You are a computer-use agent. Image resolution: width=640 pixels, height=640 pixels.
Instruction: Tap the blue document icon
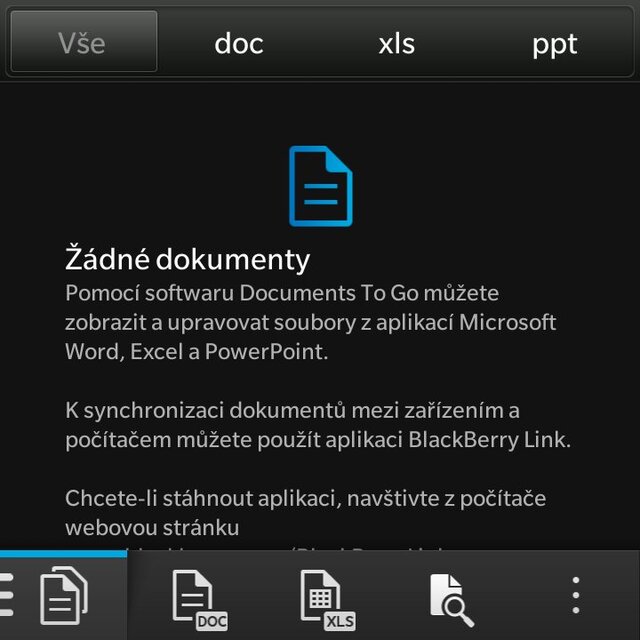click(321, 186)
